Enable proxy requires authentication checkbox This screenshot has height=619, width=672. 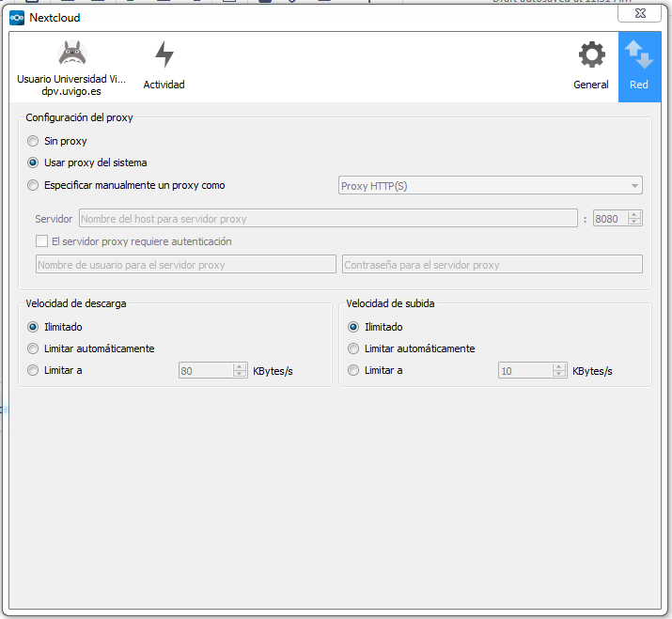(41, 241)
